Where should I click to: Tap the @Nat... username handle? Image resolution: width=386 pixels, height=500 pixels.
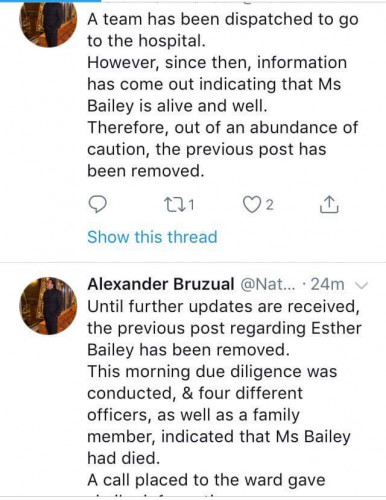click(268, 284)
